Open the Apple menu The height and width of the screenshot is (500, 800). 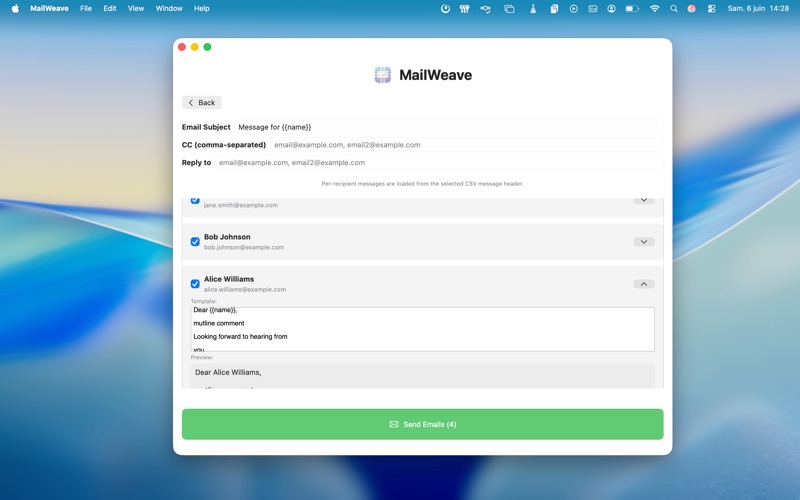click(x=15, y=8)
